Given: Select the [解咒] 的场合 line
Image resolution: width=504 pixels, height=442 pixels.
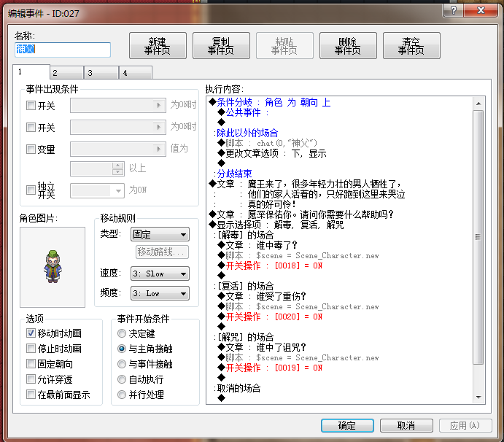Looking at the screenshot, I should 244,337.
